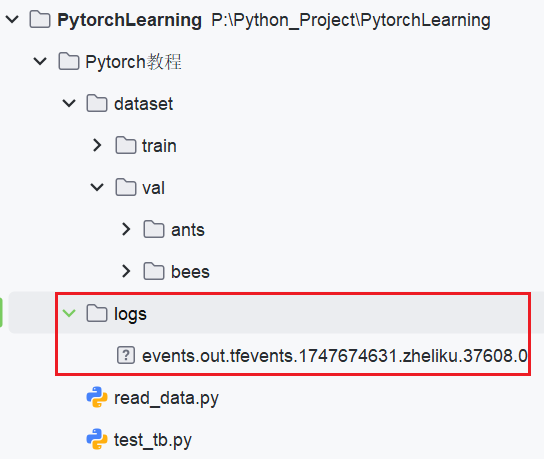Viewport: 544px width, 459px height.
Task: Click the Python icon beside read_data.py
Action: [x=97, y=397]
